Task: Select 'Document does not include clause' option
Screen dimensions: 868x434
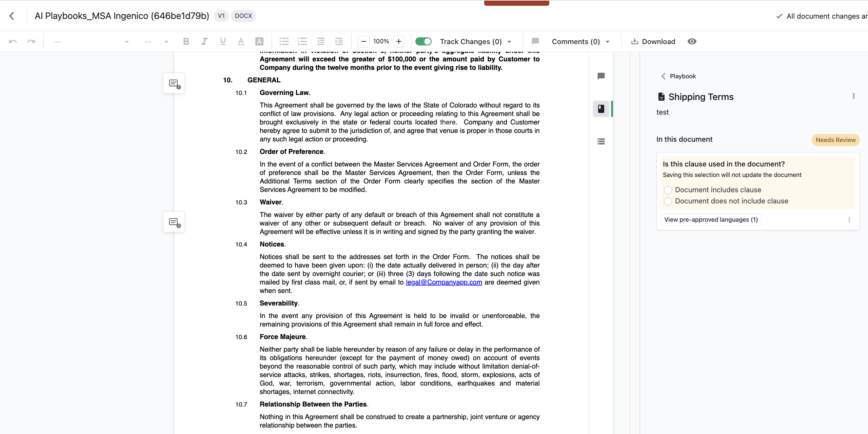Action: tap(668, 201)
